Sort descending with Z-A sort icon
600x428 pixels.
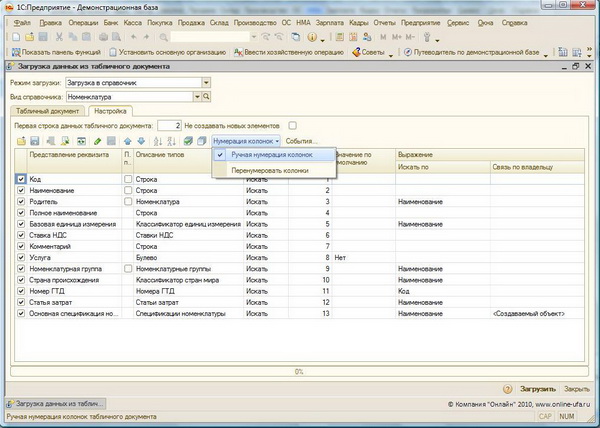[x=171, y=141]
